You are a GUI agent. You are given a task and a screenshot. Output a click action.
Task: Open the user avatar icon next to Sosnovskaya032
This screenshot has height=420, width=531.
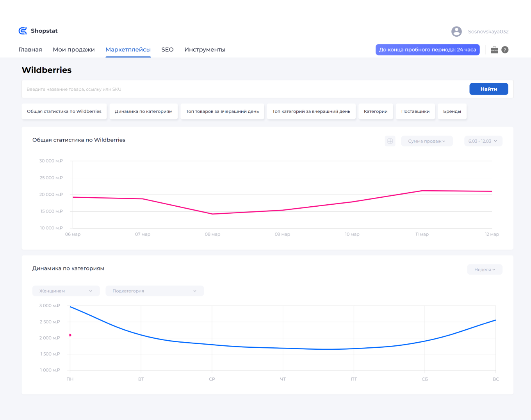tap(456, 31)
